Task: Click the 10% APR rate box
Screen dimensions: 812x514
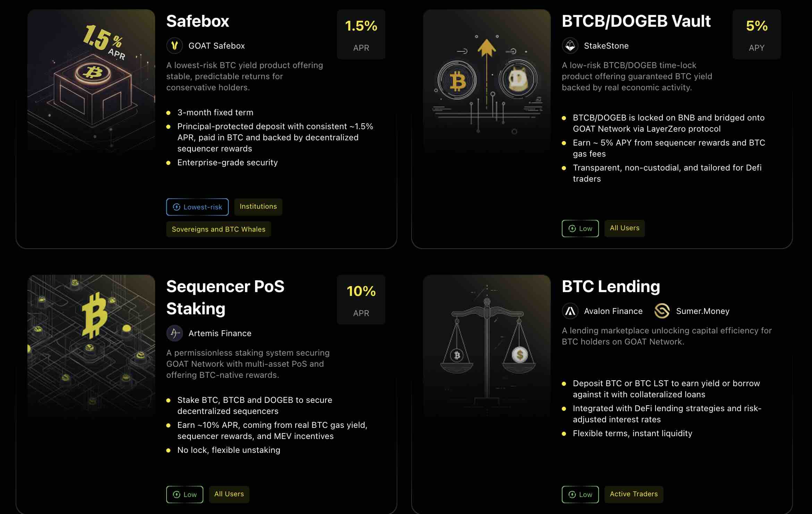Action: (x=361, y=300)
